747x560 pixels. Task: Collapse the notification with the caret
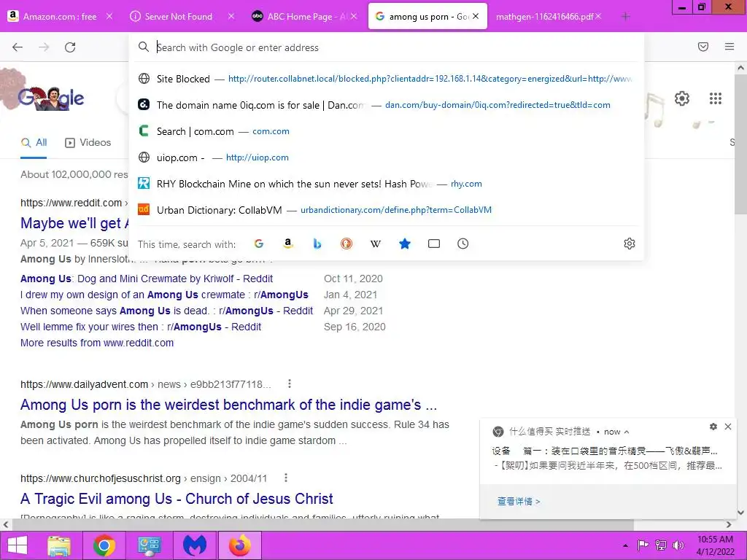pyautogui.click(x=627, y=432)
